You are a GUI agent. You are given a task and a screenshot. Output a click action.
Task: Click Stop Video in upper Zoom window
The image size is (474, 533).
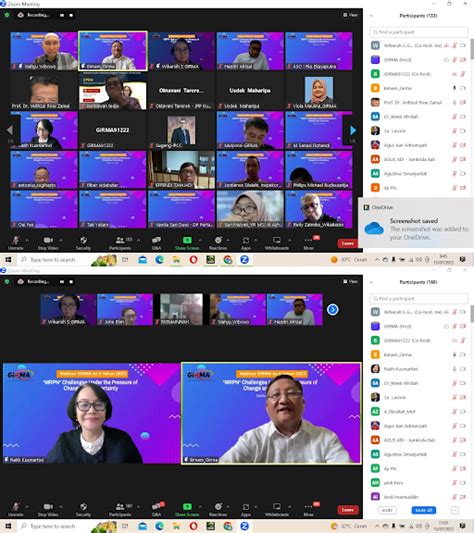[x=48, y=242]
